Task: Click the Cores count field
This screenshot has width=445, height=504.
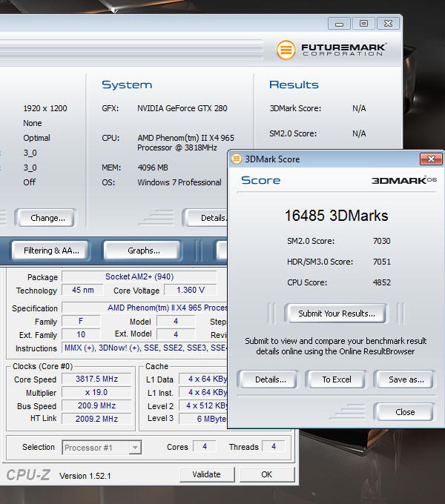Action: pyautogui.click(x=205, y=446)
